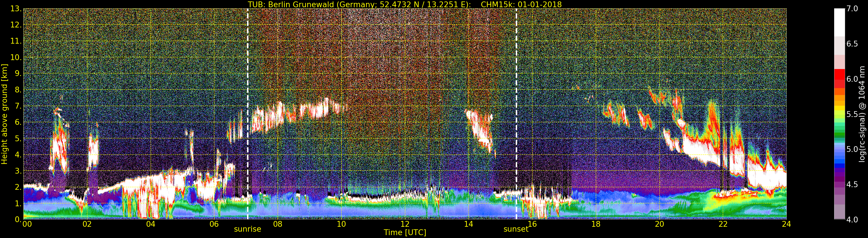Click the Time [UTC] axis title
This screenshot has width=868, height=238.
coord(405,233)
